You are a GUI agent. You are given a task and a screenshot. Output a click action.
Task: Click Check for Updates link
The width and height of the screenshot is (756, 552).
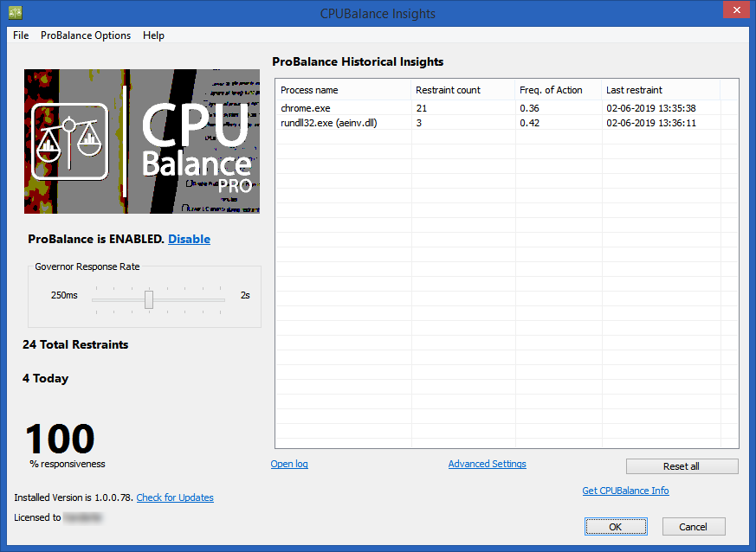click(175, 497)
